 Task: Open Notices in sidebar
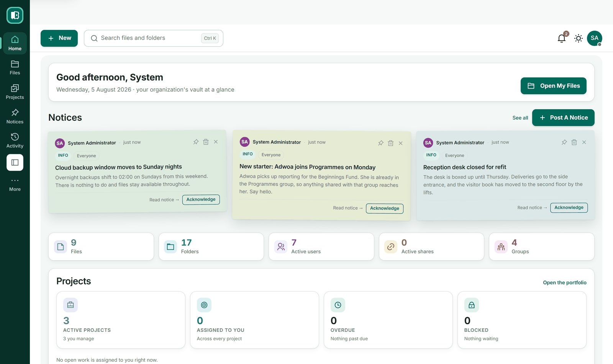pyautogui.click(x=15, y=116)
